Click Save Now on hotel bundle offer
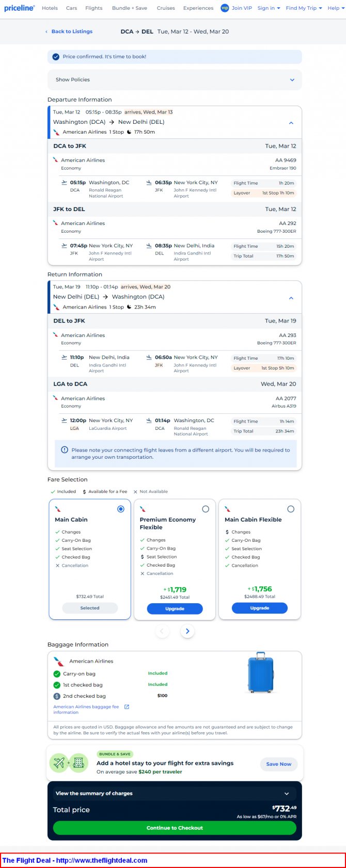The image size is (346, 868). point(279,764)
